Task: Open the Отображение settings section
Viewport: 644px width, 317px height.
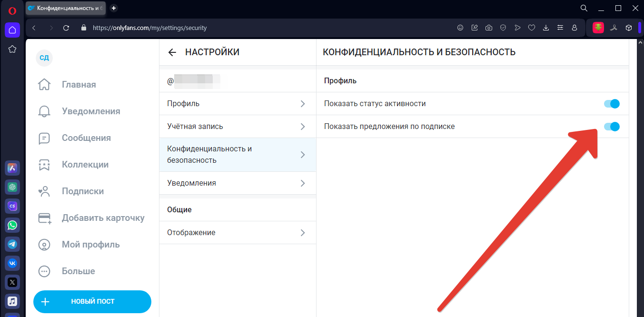Action: pyautogui.click(x=237, y=233)
